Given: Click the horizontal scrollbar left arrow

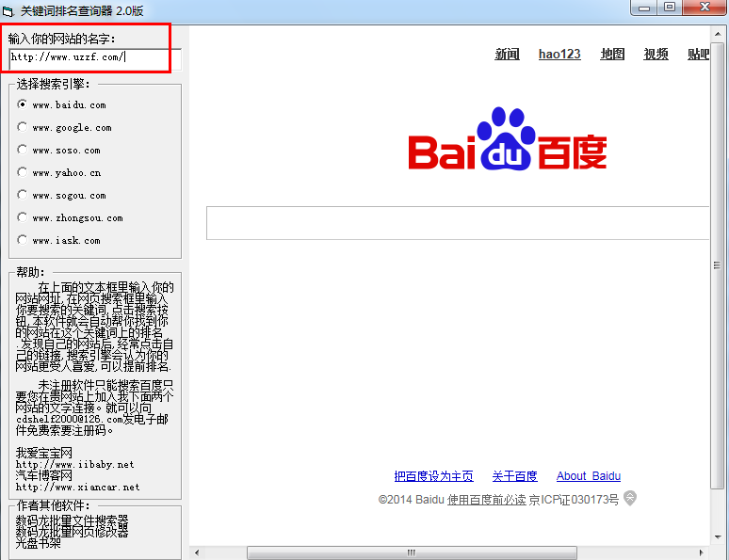Looking at the screenshot, I should tap(197, 552).
